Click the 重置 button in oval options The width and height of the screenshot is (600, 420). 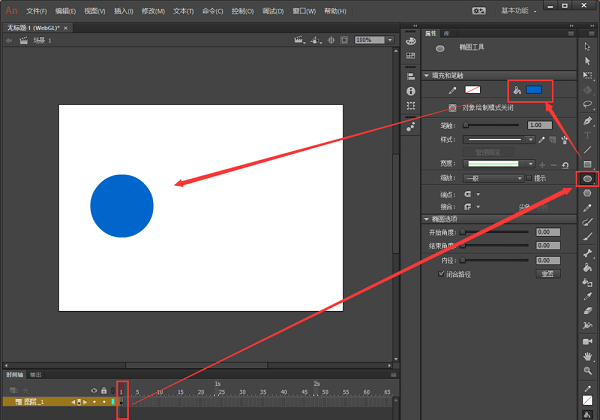(549, 272)
